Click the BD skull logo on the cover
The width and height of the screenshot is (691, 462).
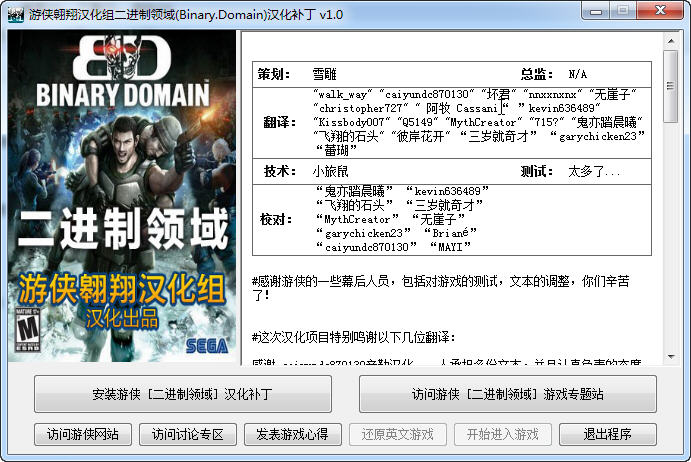[122, 57]
